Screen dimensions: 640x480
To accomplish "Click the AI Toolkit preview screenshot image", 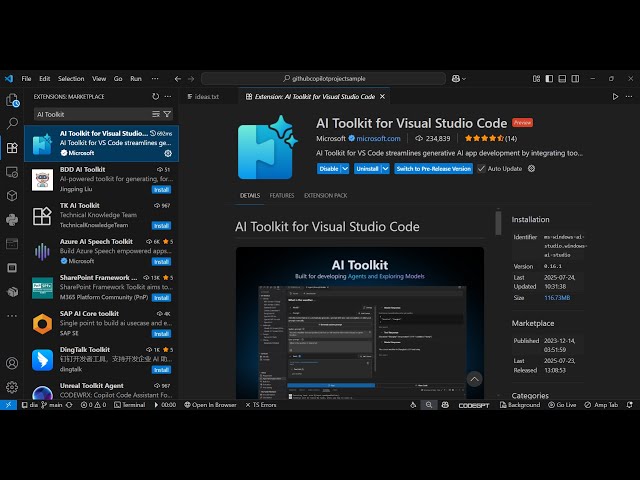I will [x=360, y=323].
